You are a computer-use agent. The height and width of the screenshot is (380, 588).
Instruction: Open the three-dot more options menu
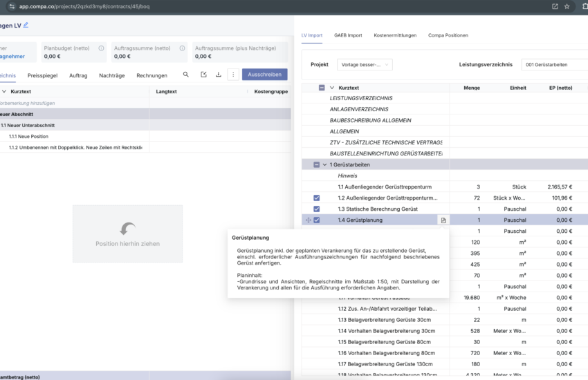click(233, 75)
